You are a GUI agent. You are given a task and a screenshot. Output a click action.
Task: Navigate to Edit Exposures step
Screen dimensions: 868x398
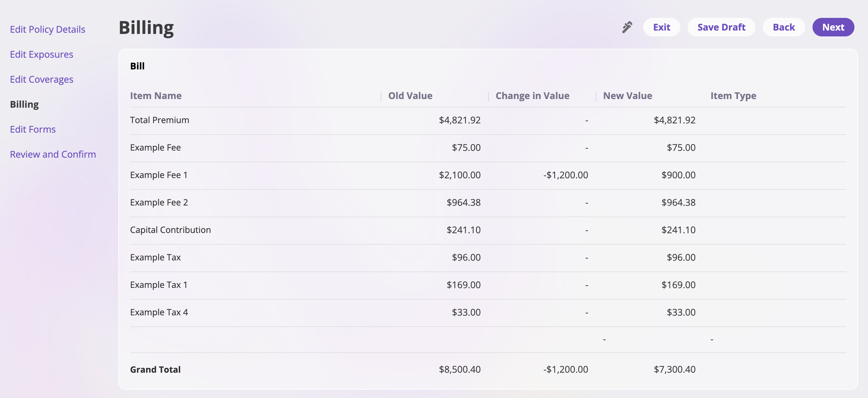tap(41, 54)
